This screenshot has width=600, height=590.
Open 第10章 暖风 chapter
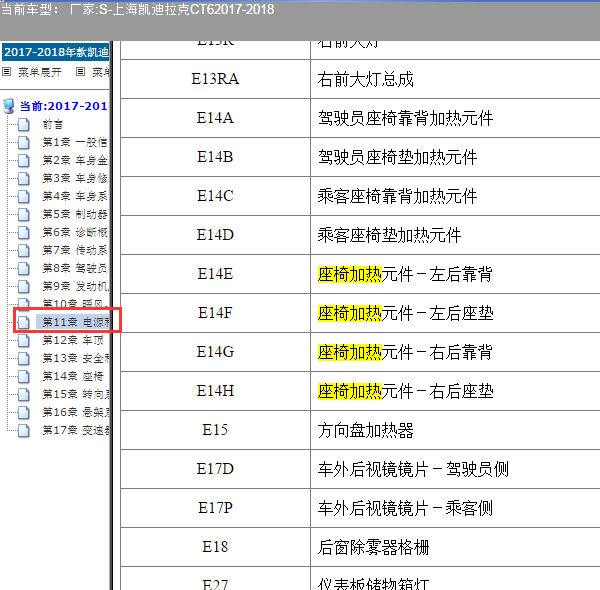pos(73,303)
